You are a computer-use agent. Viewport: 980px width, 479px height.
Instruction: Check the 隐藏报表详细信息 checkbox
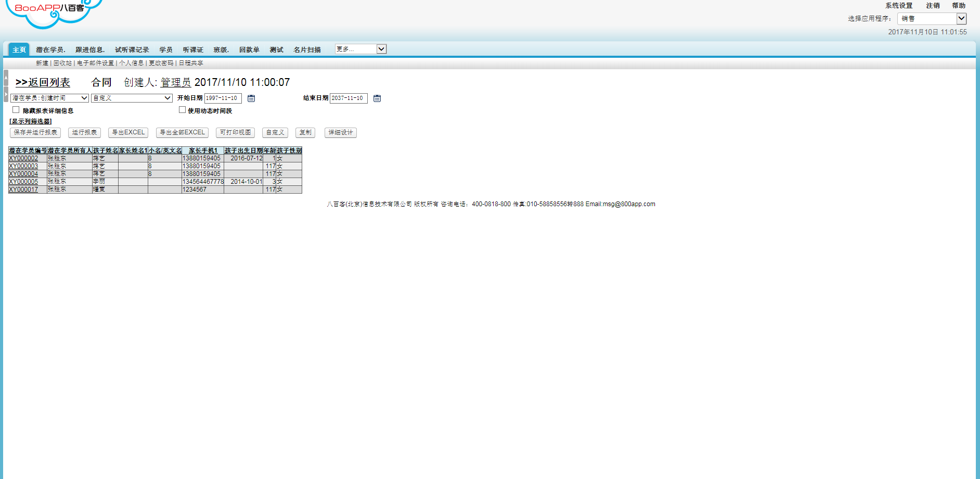(16, 110)
